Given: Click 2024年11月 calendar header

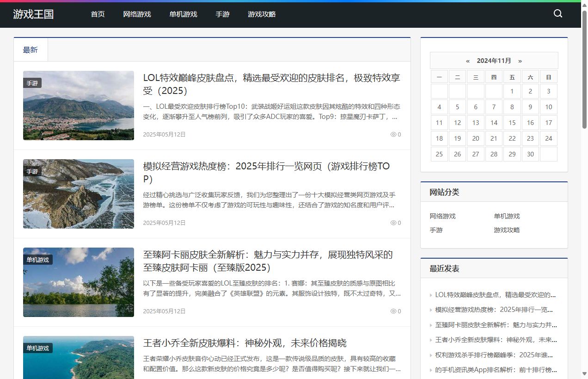Looking at the screenshot, I should click(494, 61).
